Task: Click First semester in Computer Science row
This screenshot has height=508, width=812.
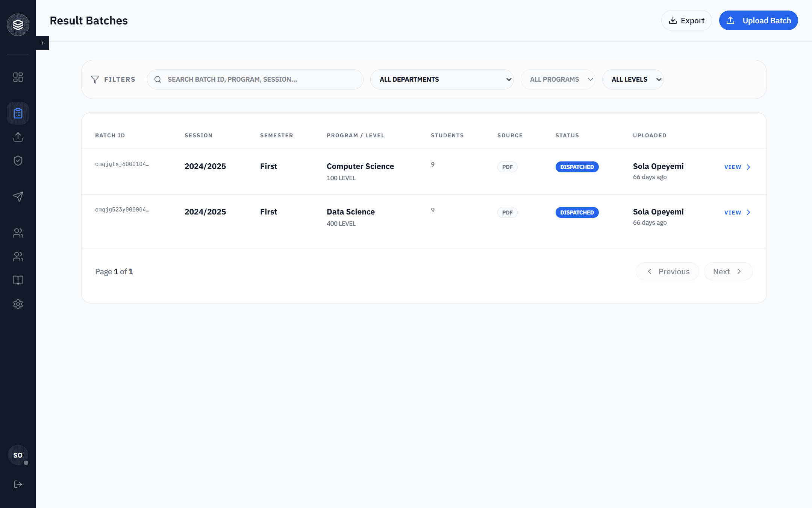Action: tap(268, 166)
